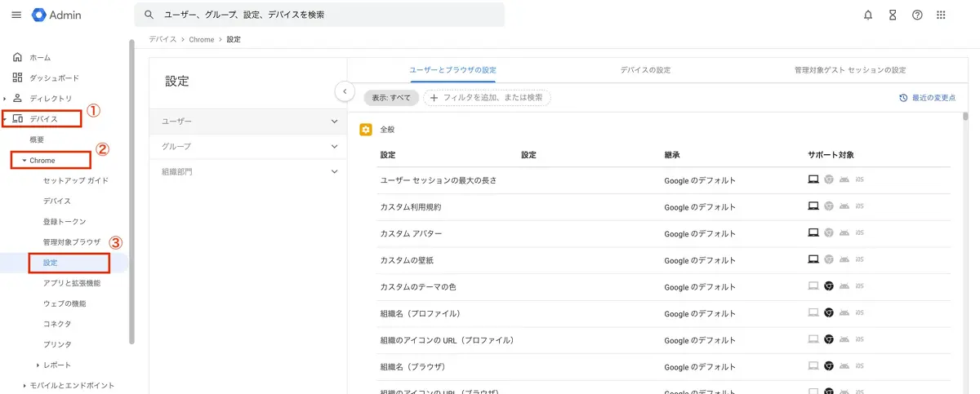Click the 全般 section gear icon
Screen dimensions: 980x394
tap(366, 129)
